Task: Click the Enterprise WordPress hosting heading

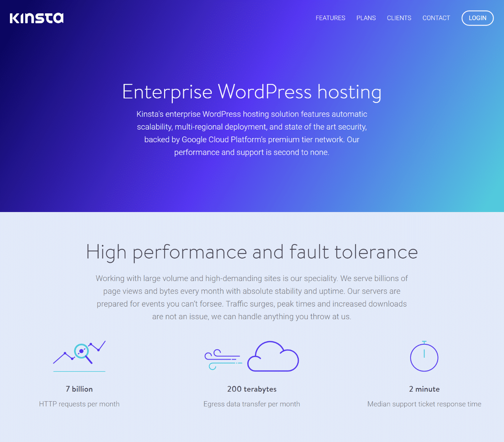Action: click(x=252, y=92)
